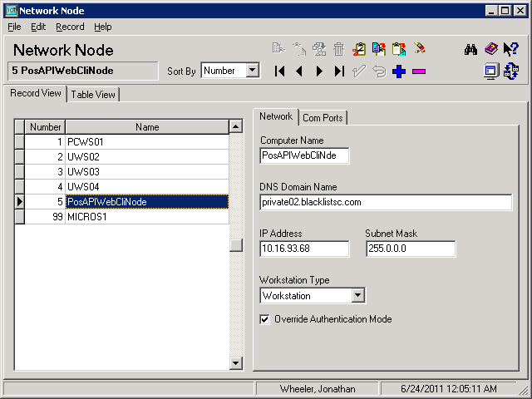Viewport: 532px width, 399px height.
Task: Select the UWS03 row
Action: (x=127, y=172)
